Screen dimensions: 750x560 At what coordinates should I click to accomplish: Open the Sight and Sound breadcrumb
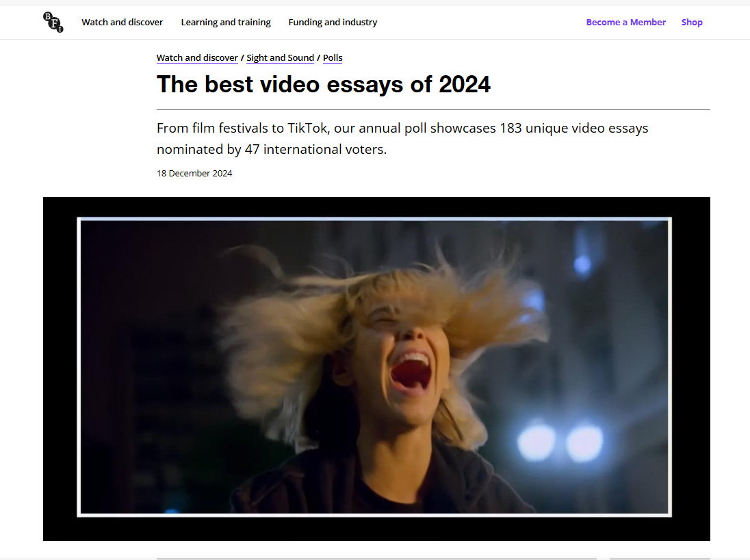pyautogui.click(x=281, y=58)
